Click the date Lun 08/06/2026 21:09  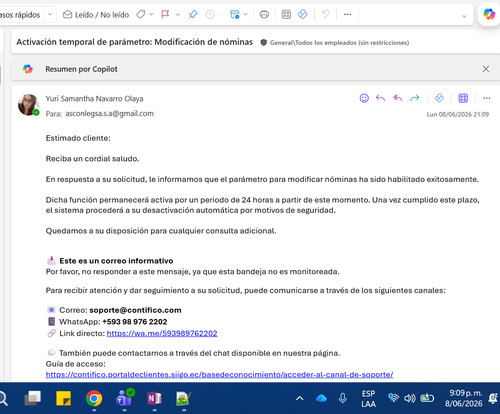coord(458,114)
